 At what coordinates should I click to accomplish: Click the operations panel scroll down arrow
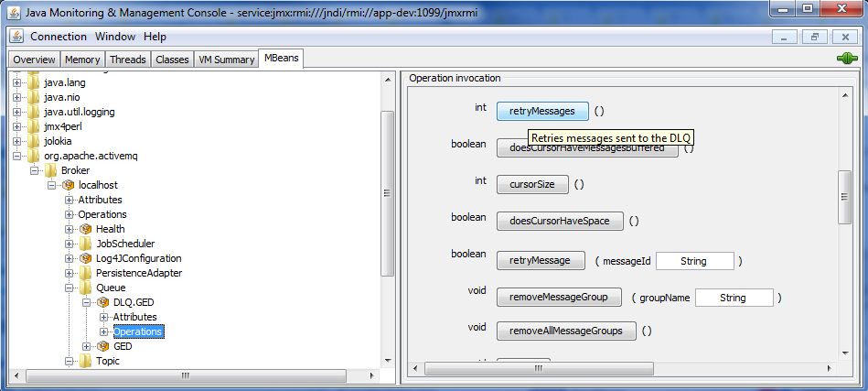[845, 353]
